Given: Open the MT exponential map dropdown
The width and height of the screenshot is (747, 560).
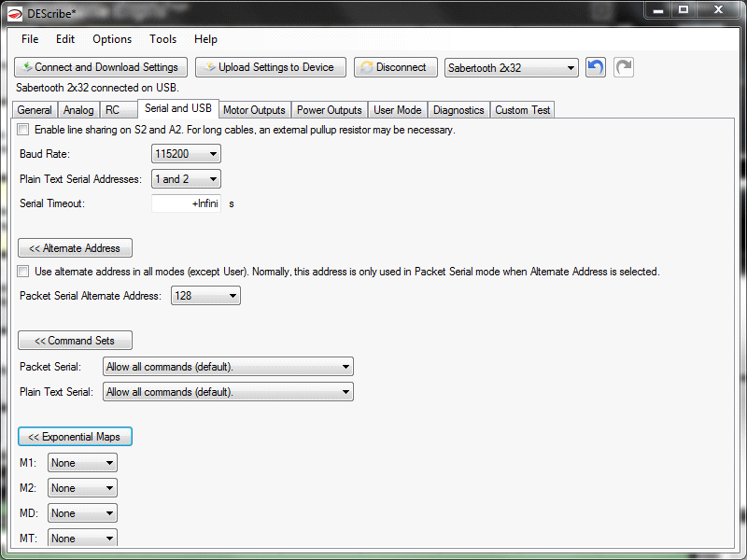Looking at the screenshot, I should click(82, 539).
